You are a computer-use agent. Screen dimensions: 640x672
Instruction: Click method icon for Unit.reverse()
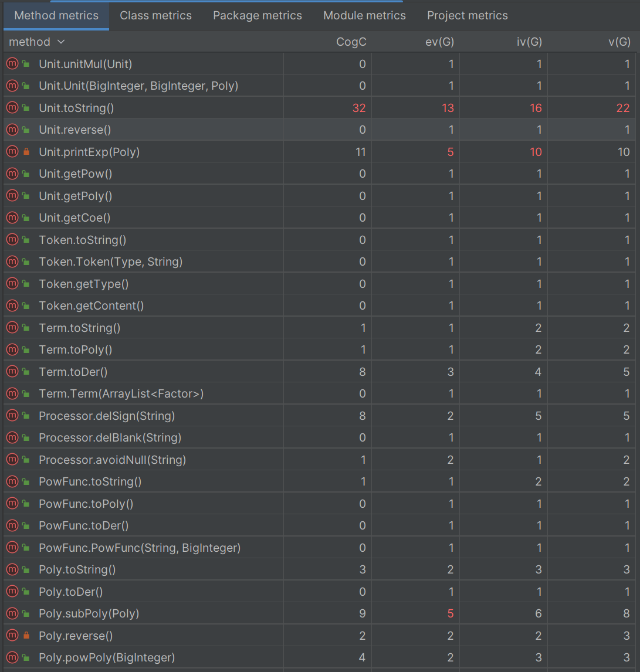12,130
